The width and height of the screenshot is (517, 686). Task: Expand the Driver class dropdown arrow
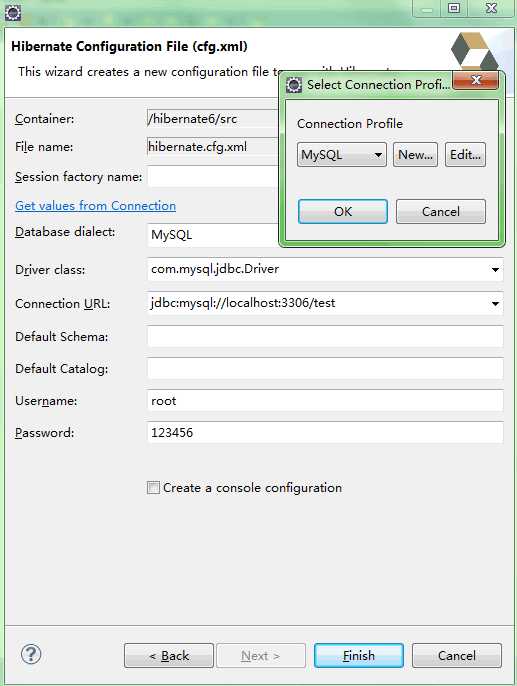[x=495, y=270]
